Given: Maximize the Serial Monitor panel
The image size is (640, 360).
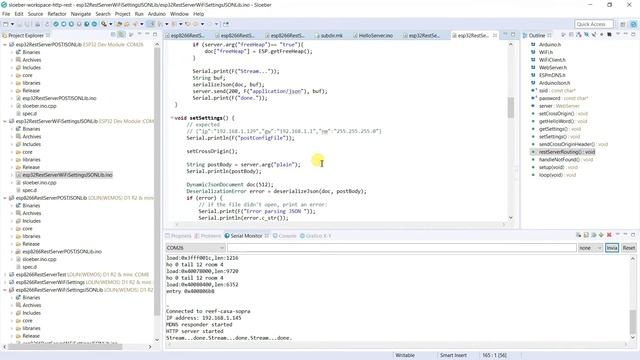Looking at the screenshot, I should [x=633, y=235].
